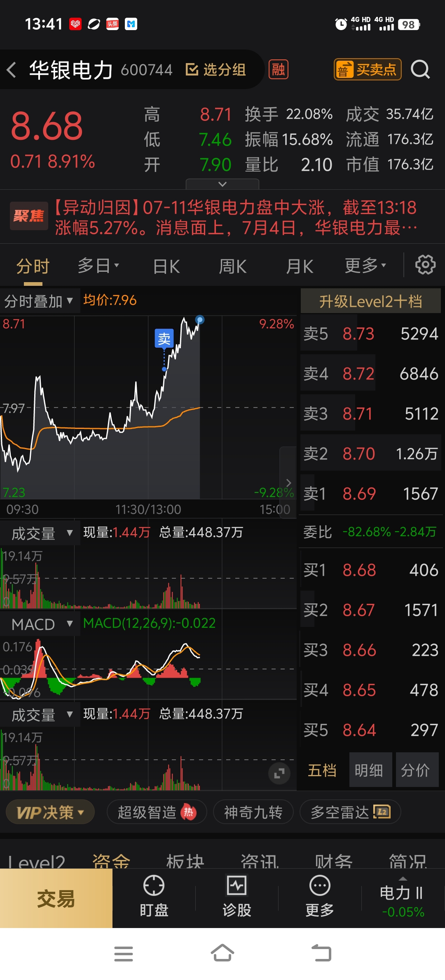Tap the MACD(12,26,9) value label

pos(150,623)
